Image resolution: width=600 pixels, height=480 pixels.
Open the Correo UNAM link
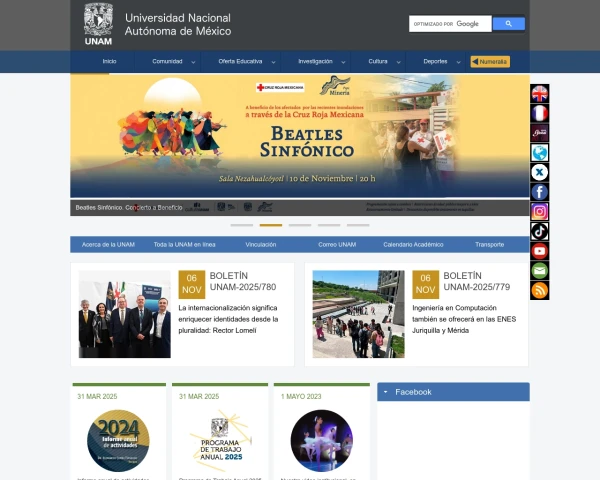tap(337, 245)
